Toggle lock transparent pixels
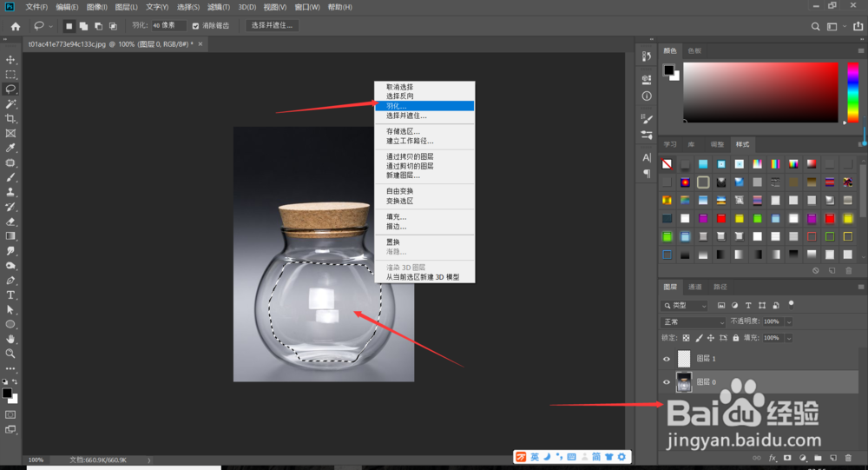The height and width of the screenshot is (470, 868). (686, 338)
